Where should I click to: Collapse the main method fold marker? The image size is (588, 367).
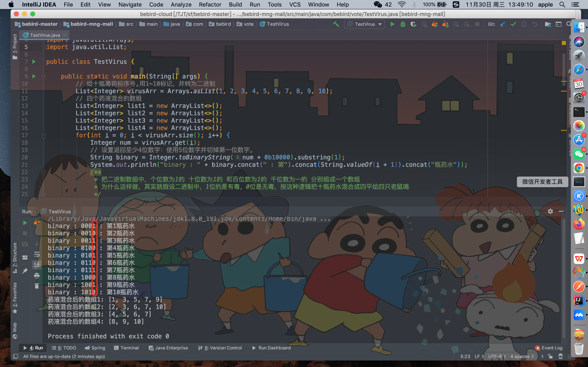[x=44, y=77]
